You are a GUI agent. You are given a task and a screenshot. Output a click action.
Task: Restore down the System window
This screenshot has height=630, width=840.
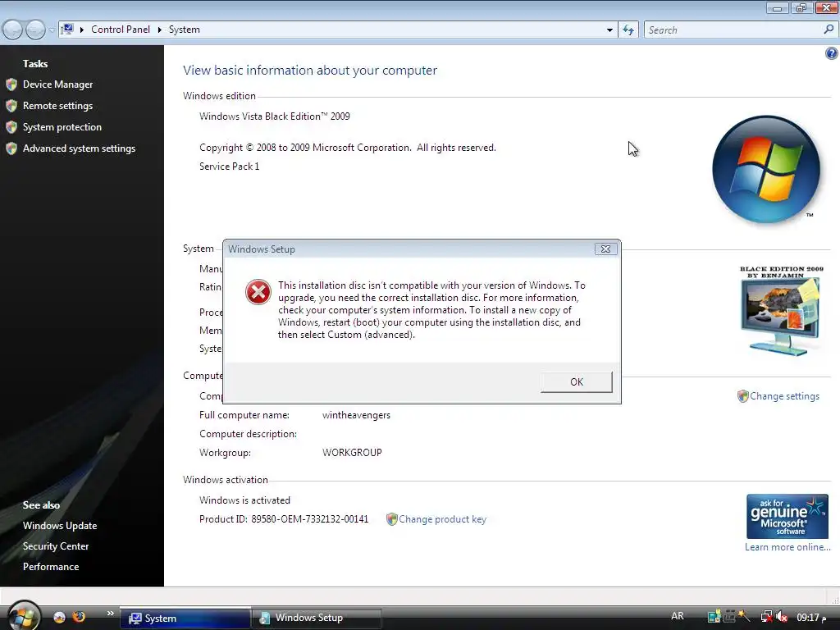(801, 7)
